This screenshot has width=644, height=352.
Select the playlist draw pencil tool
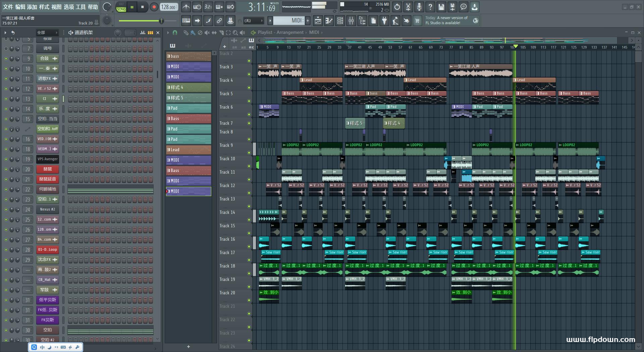186,33
